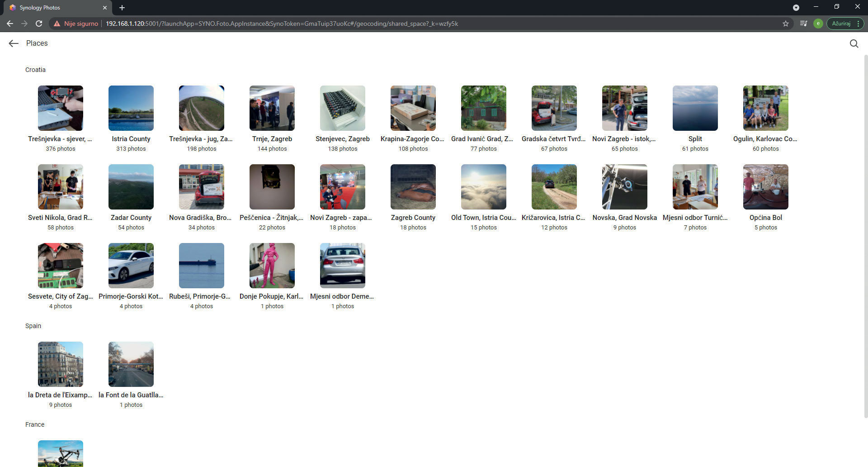Open the Stenjevec, Zagreb thumbnail

point(343,108)
